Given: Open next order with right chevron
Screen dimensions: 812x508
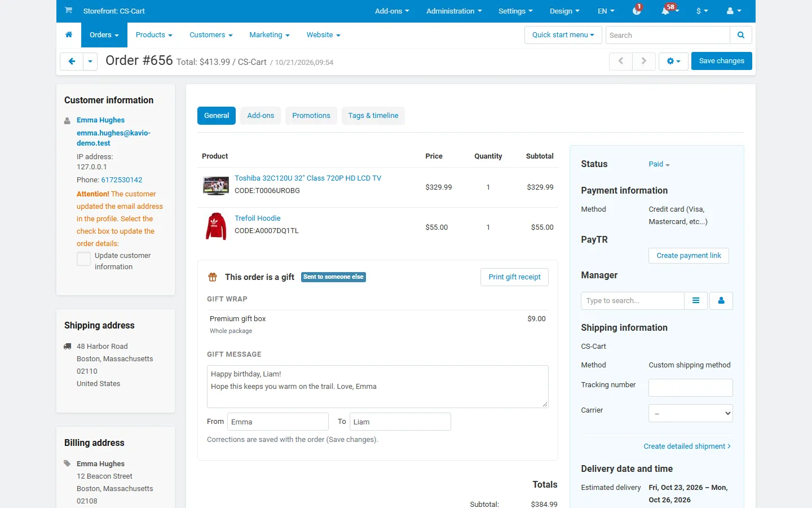Looking at the screenshot, I should (643, 61).
